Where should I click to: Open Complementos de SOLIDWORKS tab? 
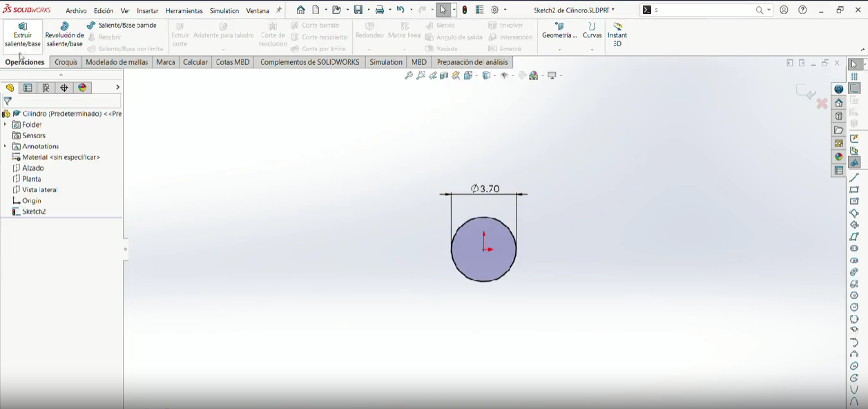310,62
